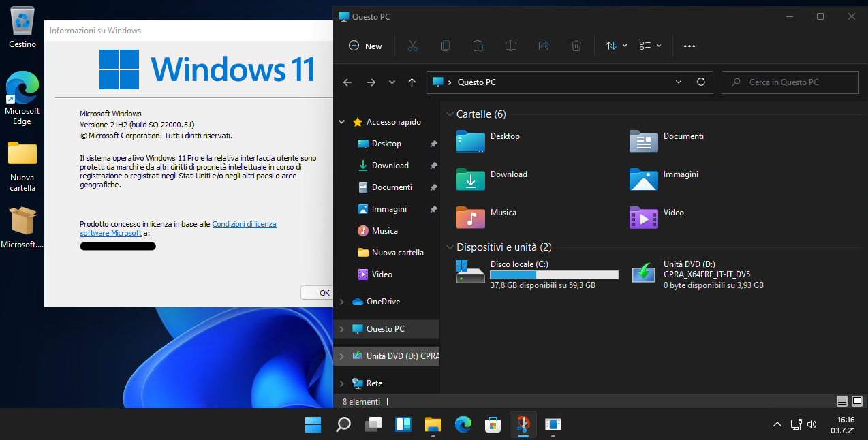Click the Cerca in Questo PC search box
868x440 pixels.
(790, 82)
